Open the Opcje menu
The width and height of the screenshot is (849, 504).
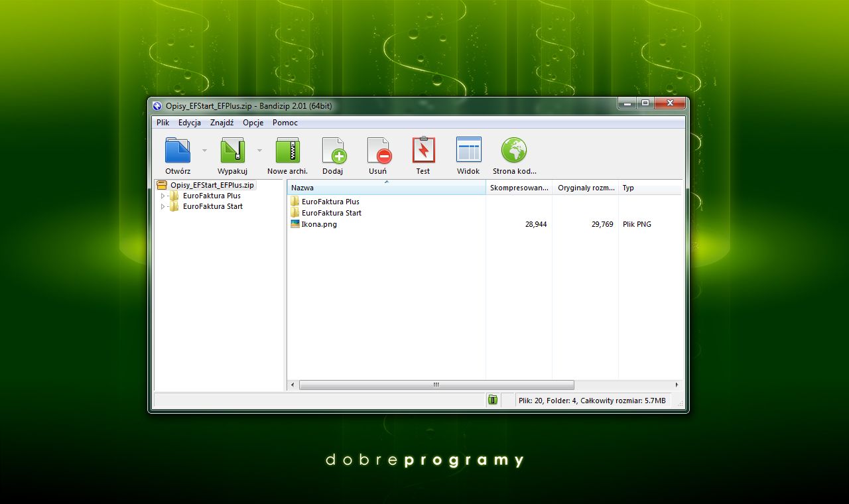[x=253, y=123]
